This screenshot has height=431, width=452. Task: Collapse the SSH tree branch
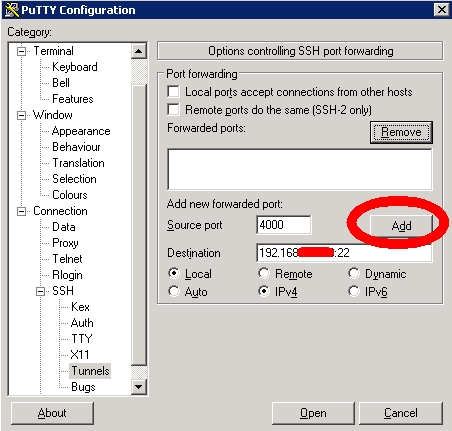coord(41,291)
